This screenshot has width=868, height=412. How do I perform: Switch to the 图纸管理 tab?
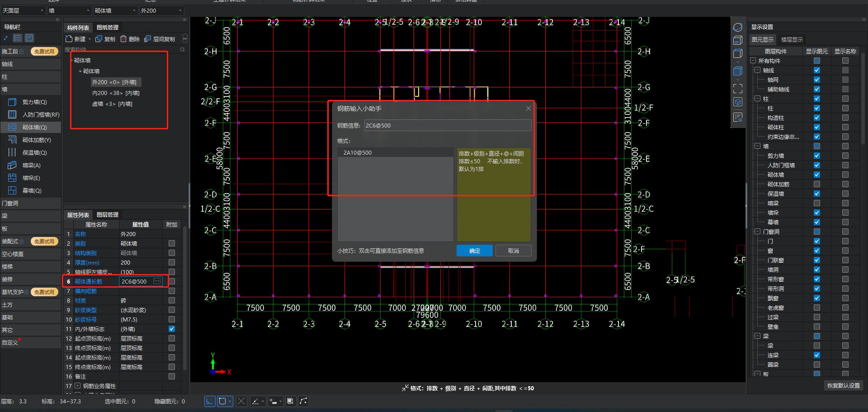(x=108, y=28)
